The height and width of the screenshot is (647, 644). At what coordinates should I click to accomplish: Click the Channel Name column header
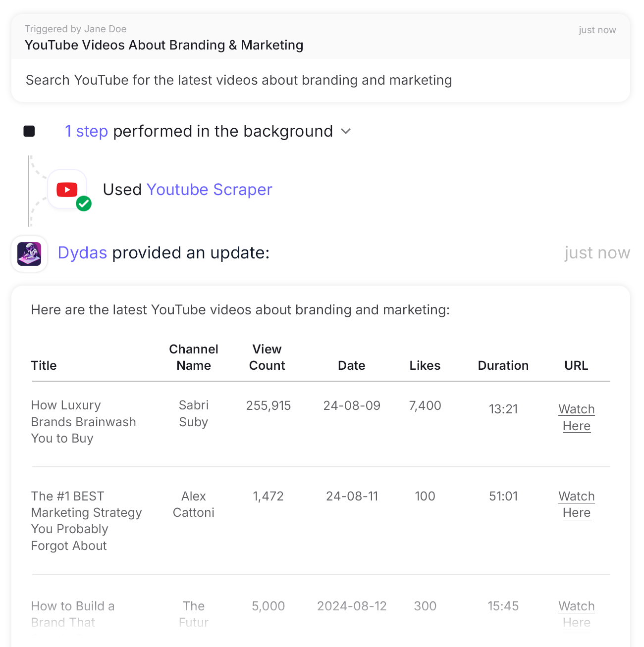(x=194, y=357)
